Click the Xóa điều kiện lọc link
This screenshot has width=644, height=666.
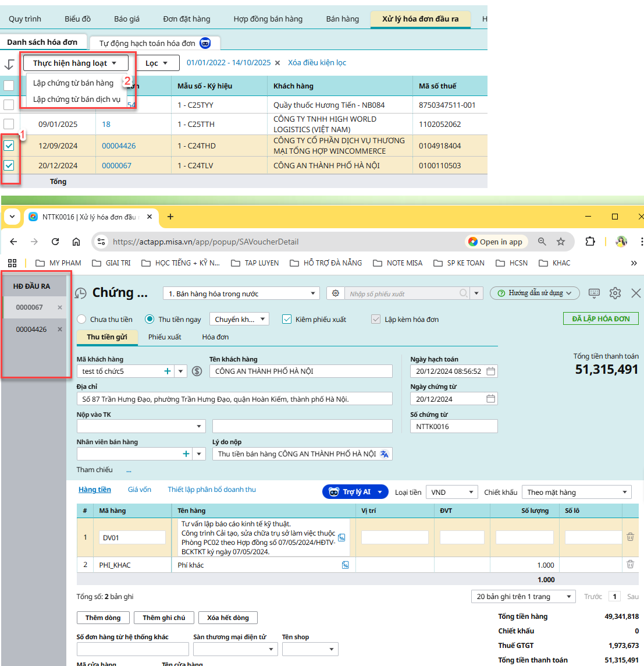point(317,63)
